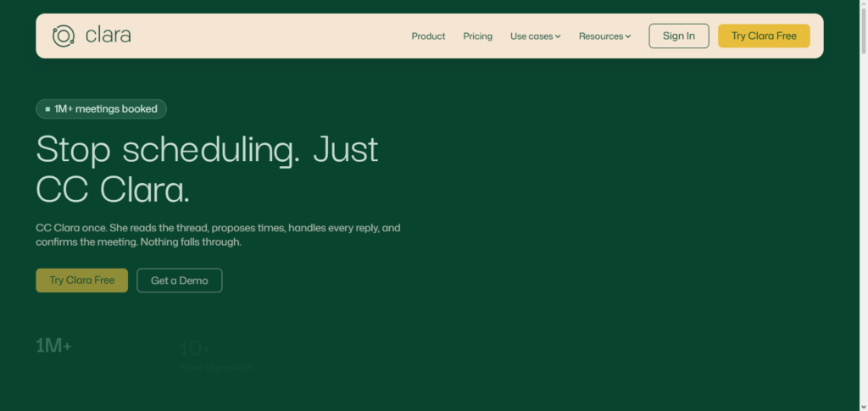The width and height of the screenshot is (868, 411).
Task: Expand the Use cases dropdown chevron
Action: pos(558,36)
